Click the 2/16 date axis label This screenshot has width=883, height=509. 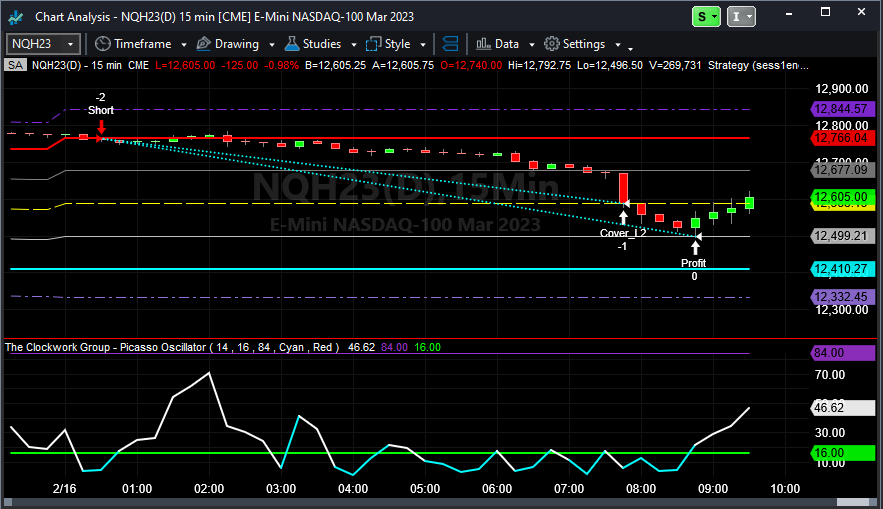pos(64,489)
